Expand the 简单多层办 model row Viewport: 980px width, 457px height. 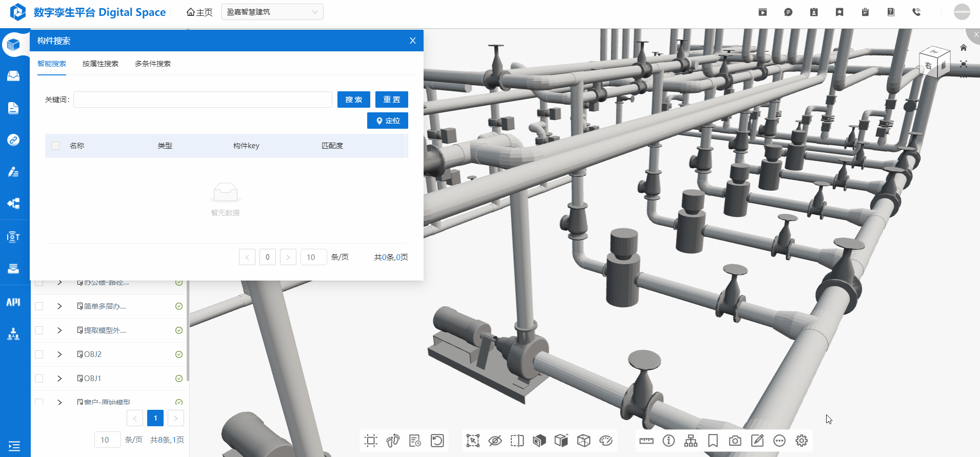[x=59, y=306]
